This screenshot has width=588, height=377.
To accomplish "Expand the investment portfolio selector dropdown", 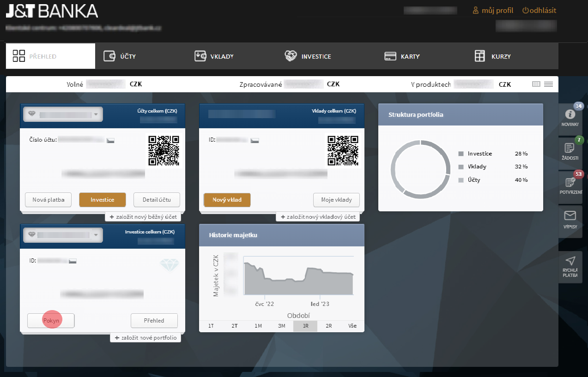I will [96, 235].
